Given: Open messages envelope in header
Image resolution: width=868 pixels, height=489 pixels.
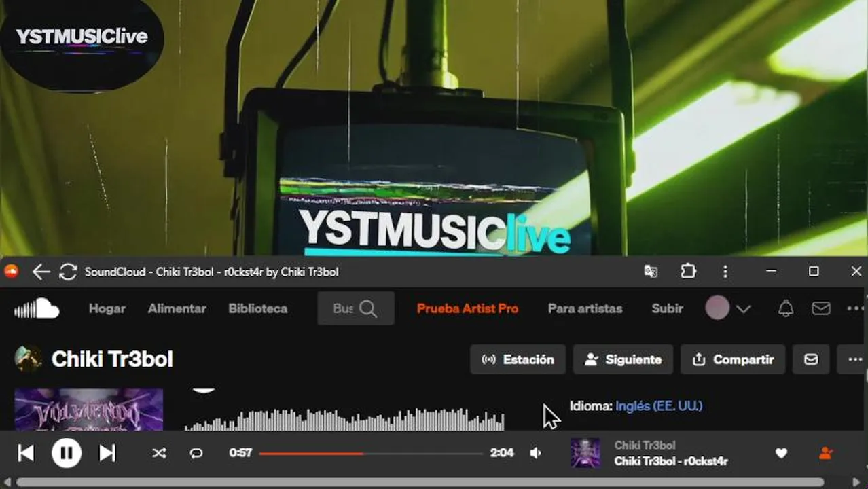Looking at the screenshot, I should (x=821, y=308).
